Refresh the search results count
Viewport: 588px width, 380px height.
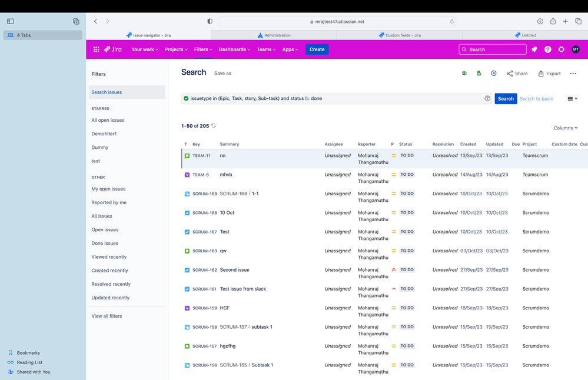tap(214, 126)
